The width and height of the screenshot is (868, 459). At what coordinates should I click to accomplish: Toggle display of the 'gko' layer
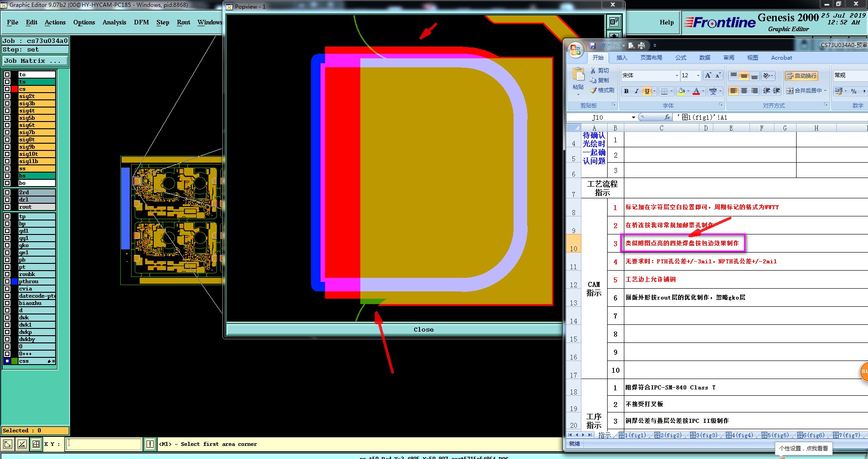7,245
